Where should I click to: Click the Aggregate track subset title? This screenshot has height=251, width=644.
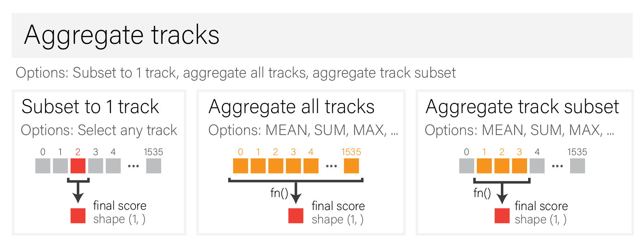point(522,107)
